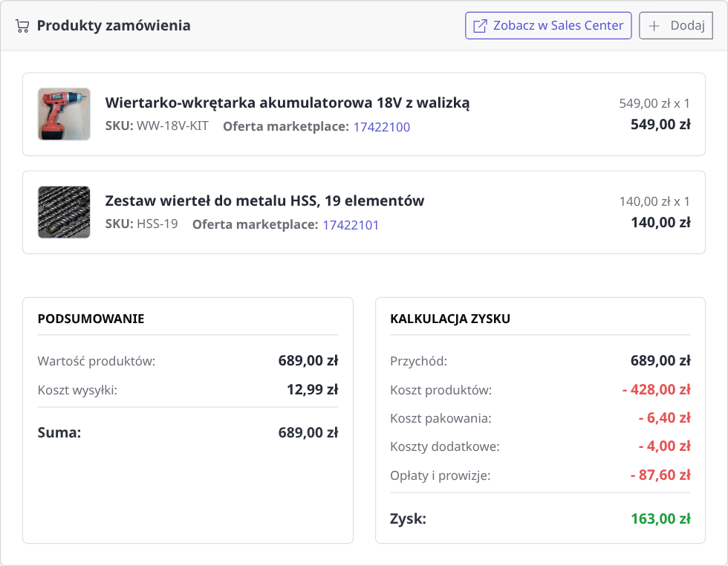728x566 pixels.
Task: Click the Przychód value 689,00 zł
Action: pyautogui.click(x=660, y=361)
